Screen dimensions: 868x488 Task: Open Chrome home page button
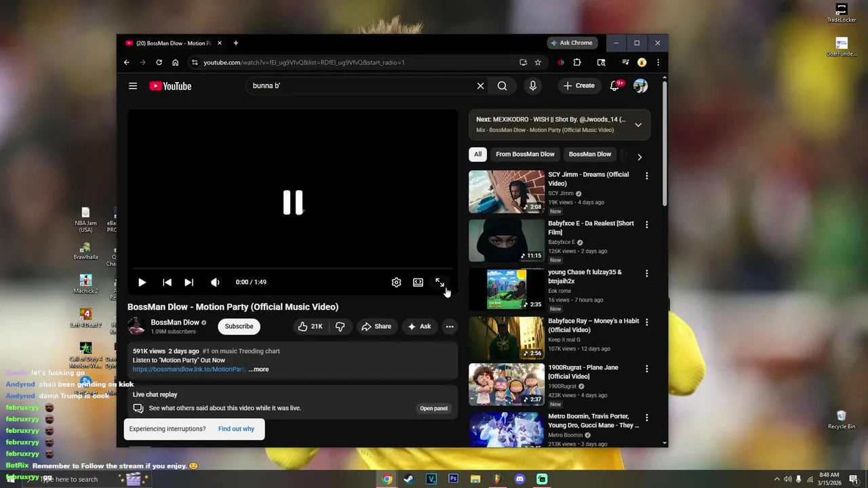(x=175, y=62)
